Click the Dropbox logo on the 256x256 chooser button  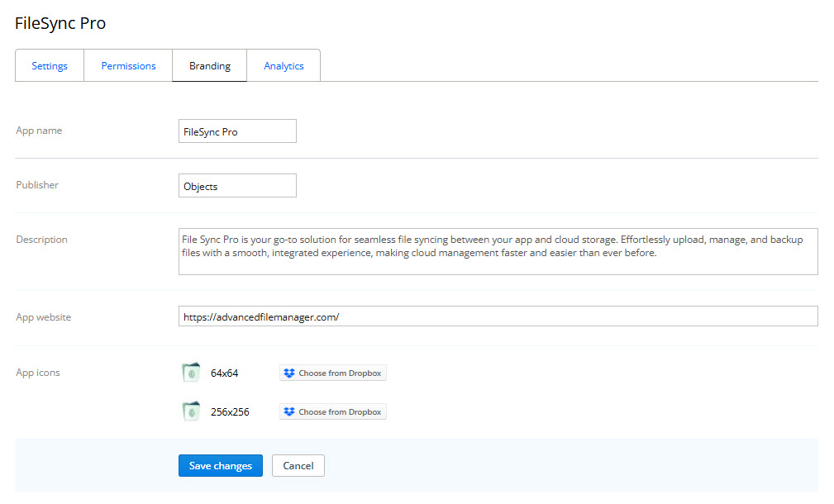pyautogui.click(x=290, y=411)
